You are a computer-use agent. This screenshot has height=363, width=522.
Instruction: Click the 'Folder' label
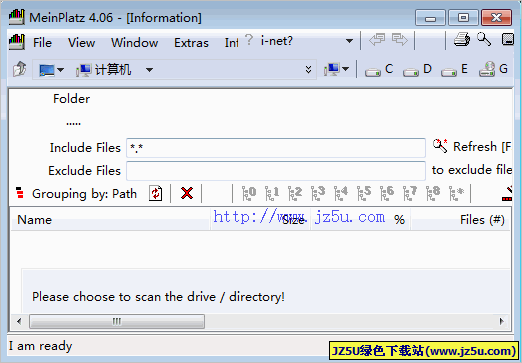[71, 99]
